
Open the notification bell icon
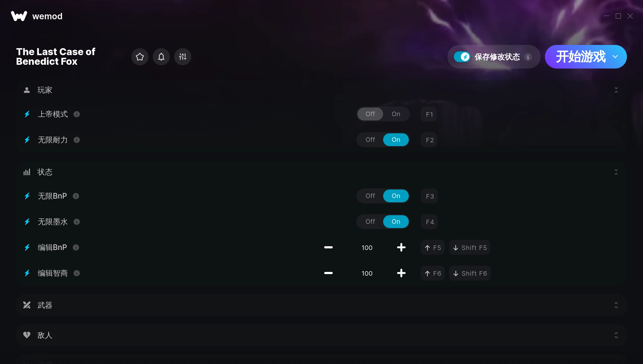click(x=161, y=57)
